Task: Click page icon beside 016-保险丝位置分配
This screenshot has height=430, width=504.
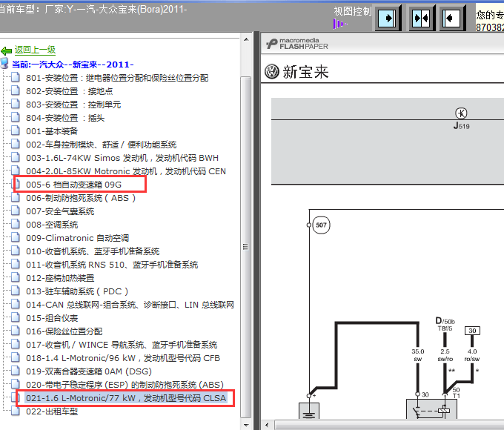Action: click(15, 331)
